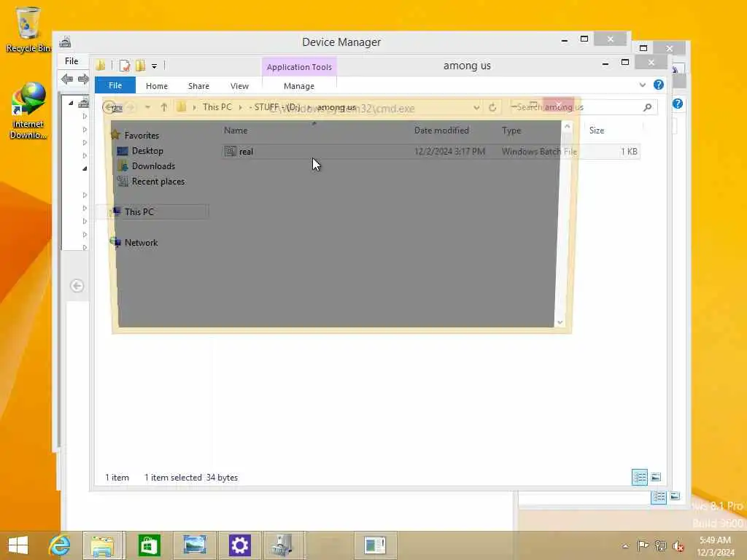Switch to the View ribbon tab

coord(239,86)
